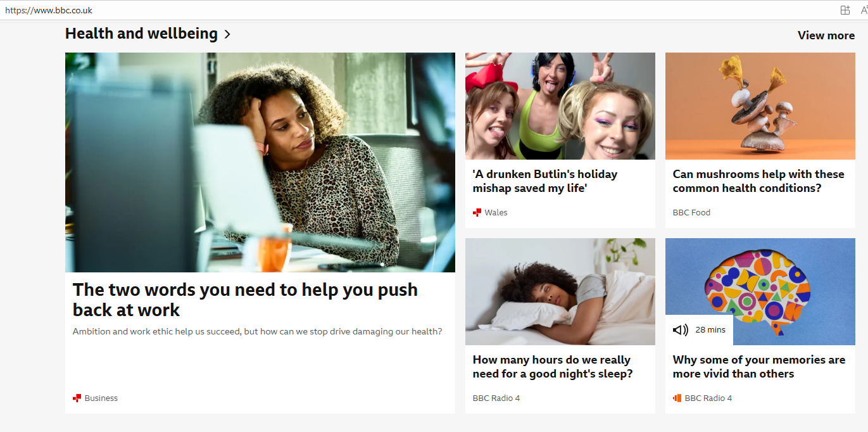Click the woman at desk article image
The width and height of the screenshot is (868, 432).
[x=260, y=162]
